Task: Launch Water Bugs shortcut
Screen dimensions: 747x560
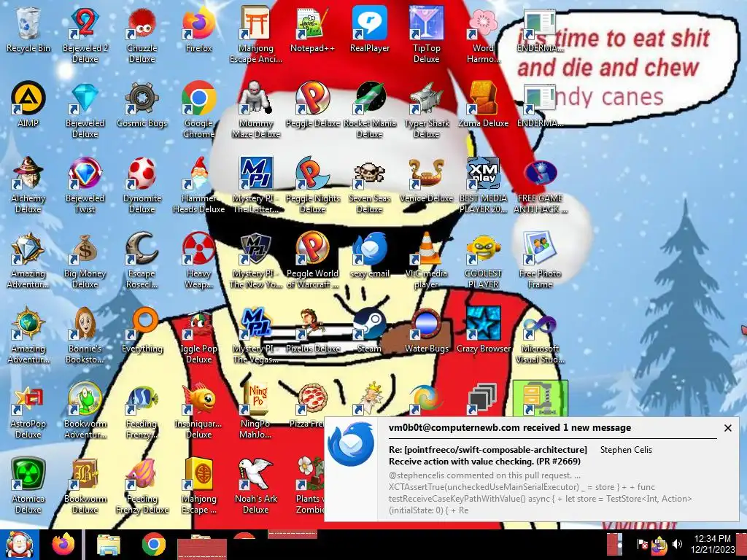Action: (426, 330)
